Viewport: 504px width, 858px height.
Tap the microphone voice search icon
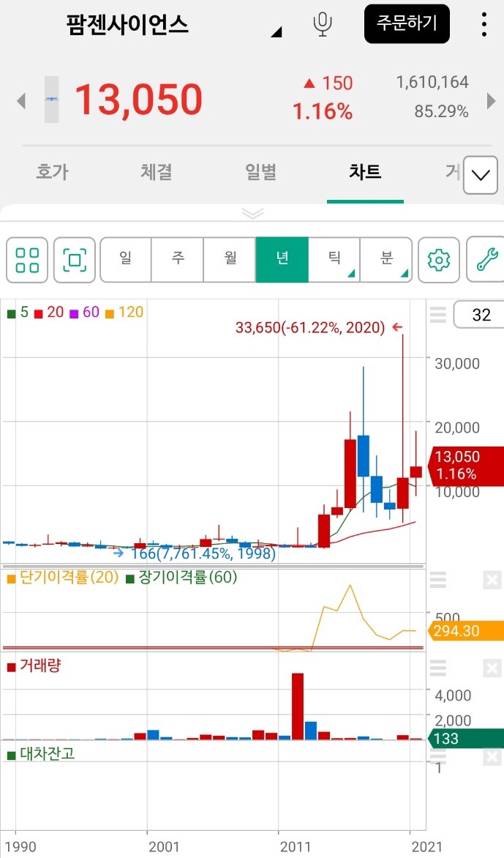point(323,24)
